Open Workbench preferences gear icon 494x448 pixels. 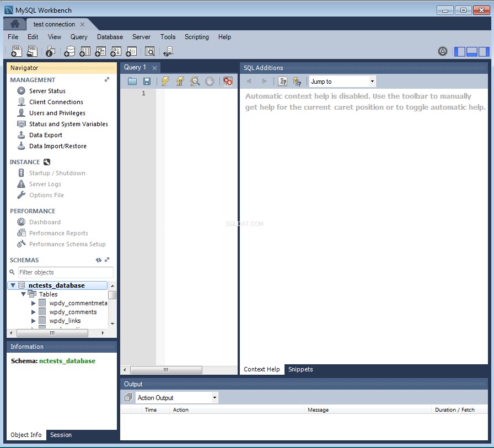pos(443,51)
